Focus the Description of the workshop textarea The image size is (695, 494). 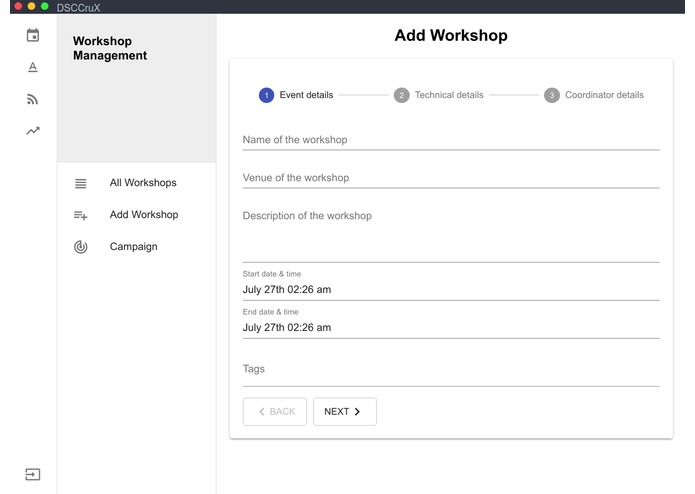(x=451, y=234)
